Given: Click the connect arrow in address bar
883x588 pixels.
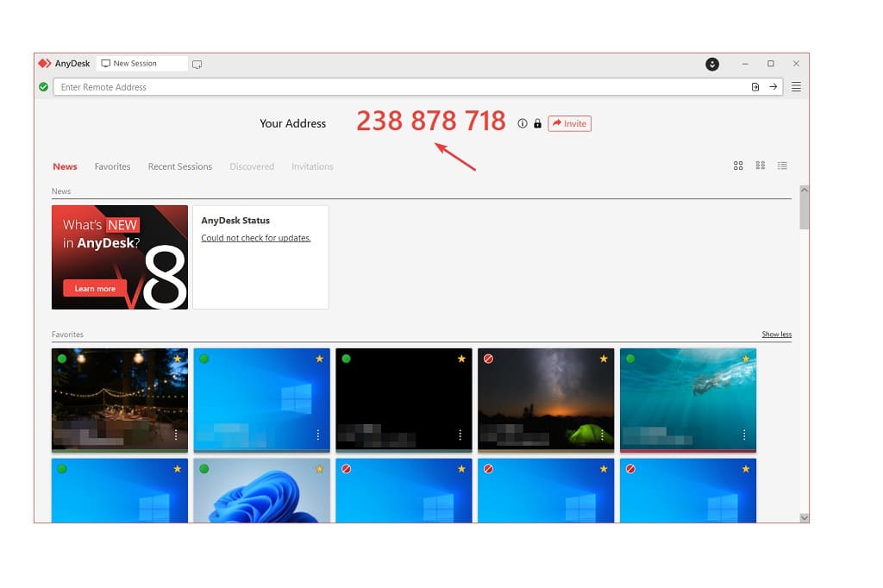Looking at the screenshot, I should pos(773,87).
